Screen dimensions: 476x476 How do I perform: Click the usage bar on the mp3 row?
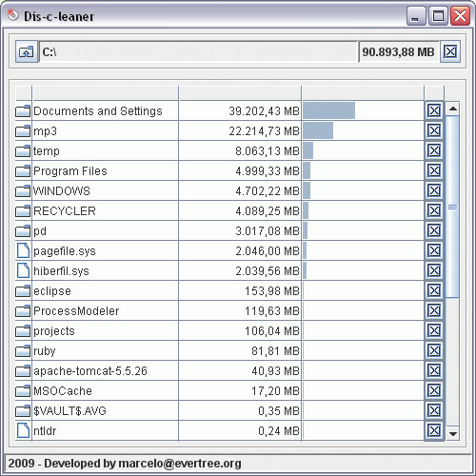318,130
